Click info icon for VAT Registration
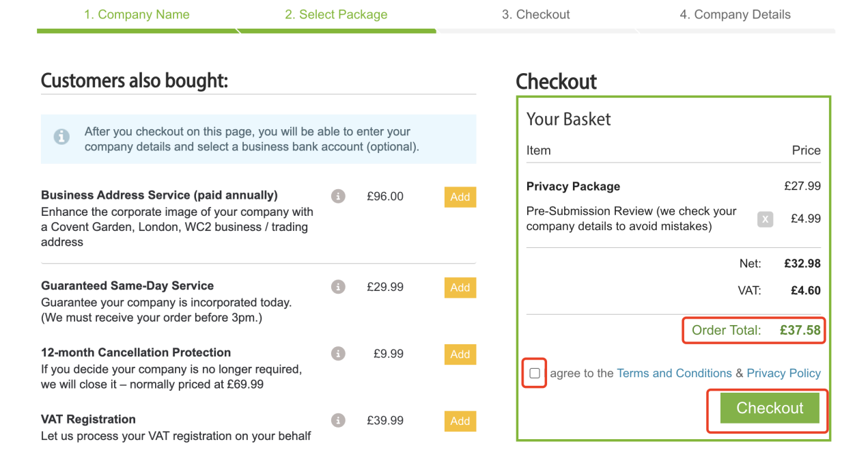This screenshot has height=459, width=868. 338,421
